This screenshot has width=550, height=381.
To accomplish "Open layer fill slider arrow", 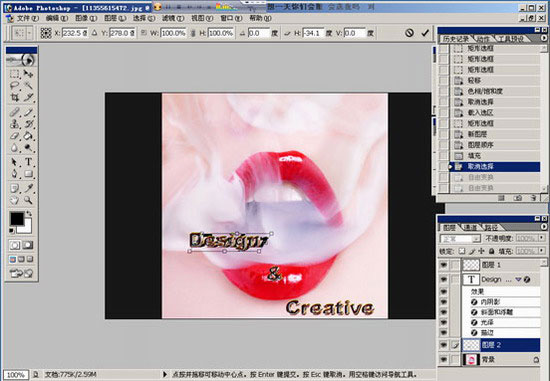I will click(x=542, y=251).
